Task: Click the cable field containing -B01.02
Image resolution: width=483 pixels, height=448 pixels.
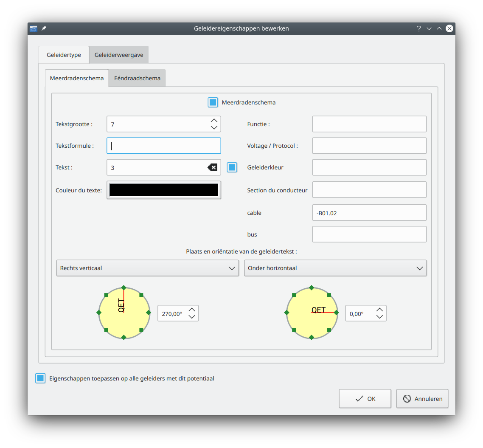Action: 369,213
